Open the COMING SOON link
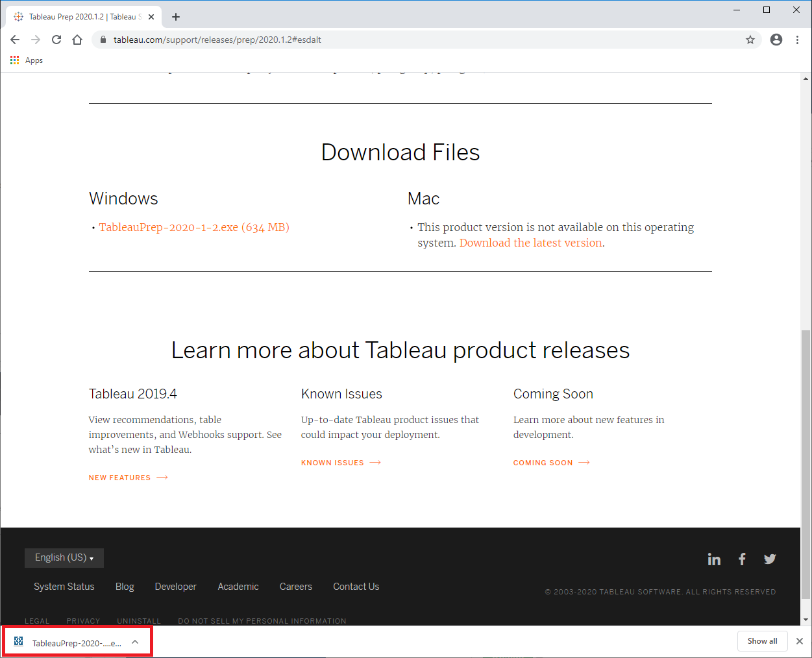The image size is (812, 658). coord(552,463)
